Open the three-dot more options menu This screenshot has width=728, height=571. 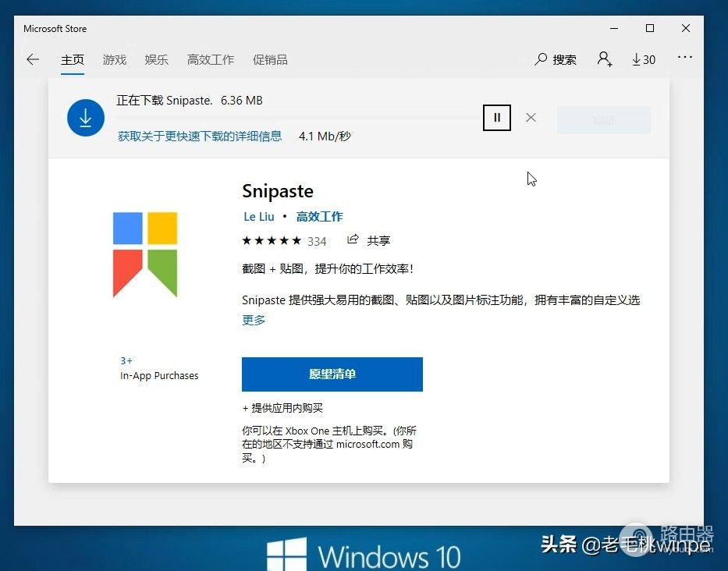coord(685,58)
